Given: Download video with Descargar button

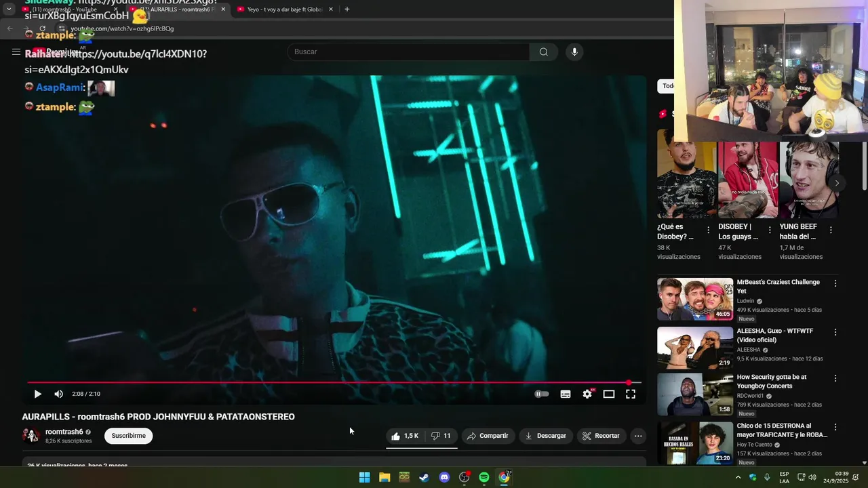Looking at the screenshot, I should pyautogui.click(x=546, y=436).
